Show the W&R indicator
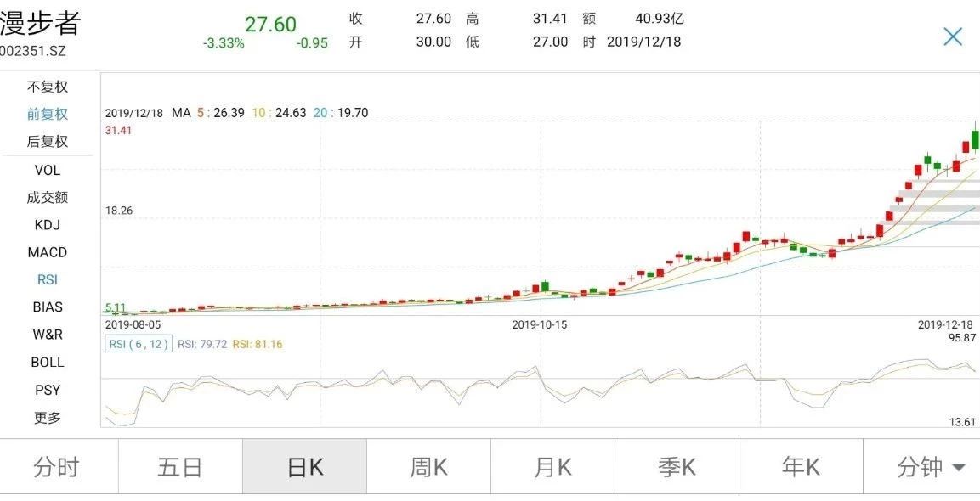Image resolution: width=980 pixels, height=501 pixels. coord(48,335)
